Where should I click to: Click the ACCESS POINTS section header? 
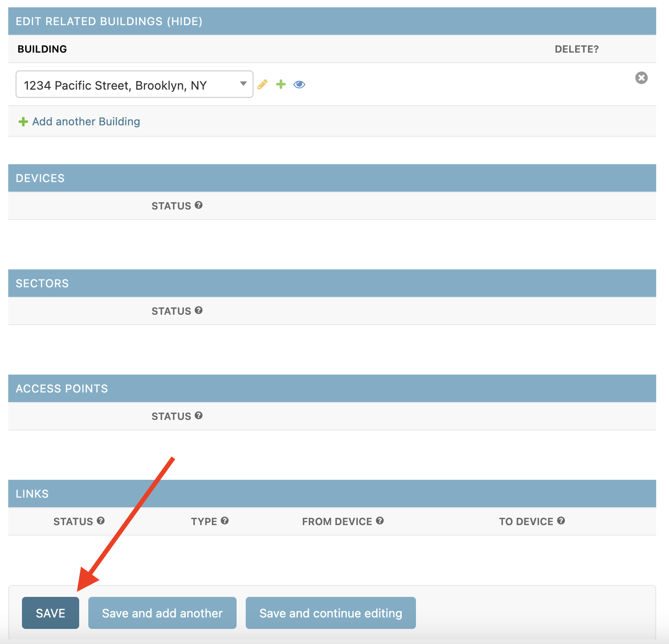[x=332, y=388]
